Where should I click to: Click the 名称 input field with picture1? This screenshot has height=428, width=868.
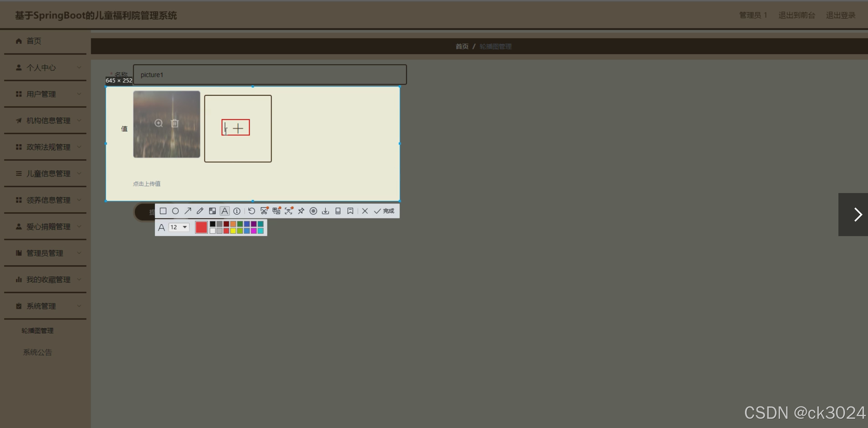coord(270,75)
